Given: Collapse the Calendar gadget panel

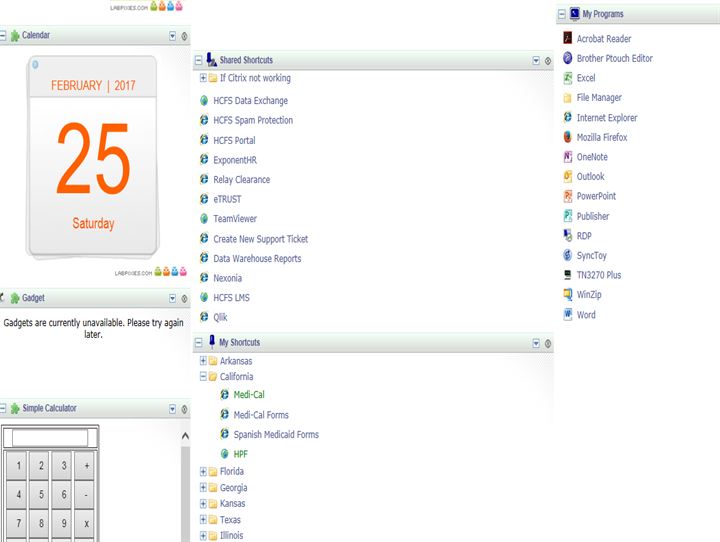Looking at the screenshot, I should pyautogui.click(x=3, y=36).
